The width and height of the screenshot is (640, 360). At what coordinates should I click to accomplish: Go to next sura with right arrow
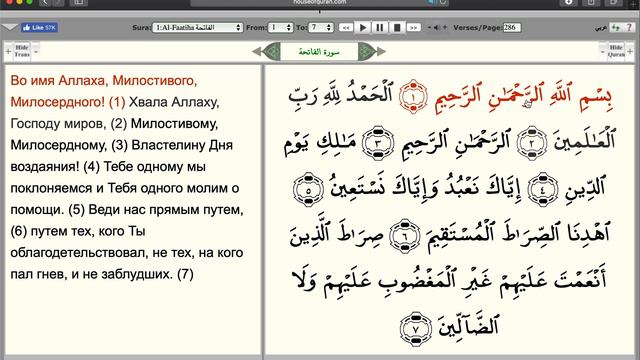point(381,51)
